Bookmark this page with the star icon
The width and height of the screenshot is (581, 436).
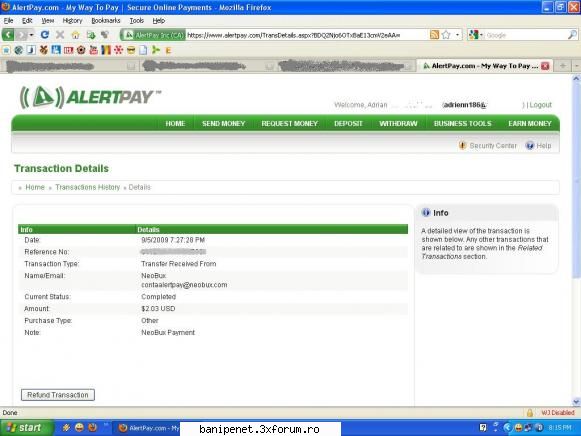coord(446,35)
